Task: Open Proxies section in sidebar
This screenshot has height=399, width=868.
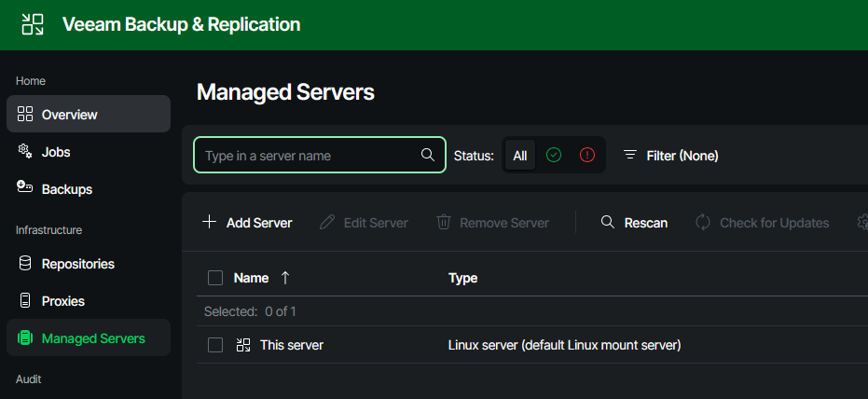Action: click(62, 301)
